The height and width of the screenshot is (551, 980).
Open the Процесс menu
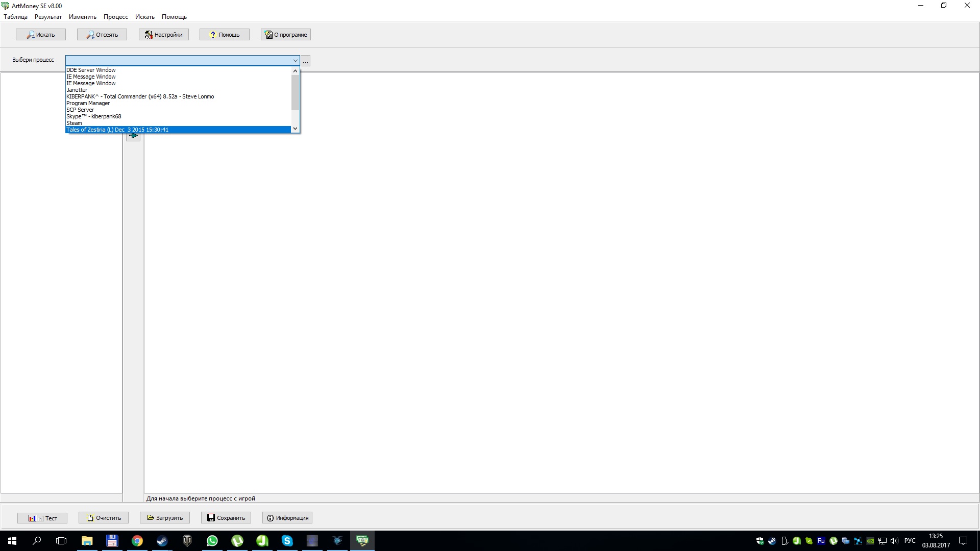[x=116, y=17]
